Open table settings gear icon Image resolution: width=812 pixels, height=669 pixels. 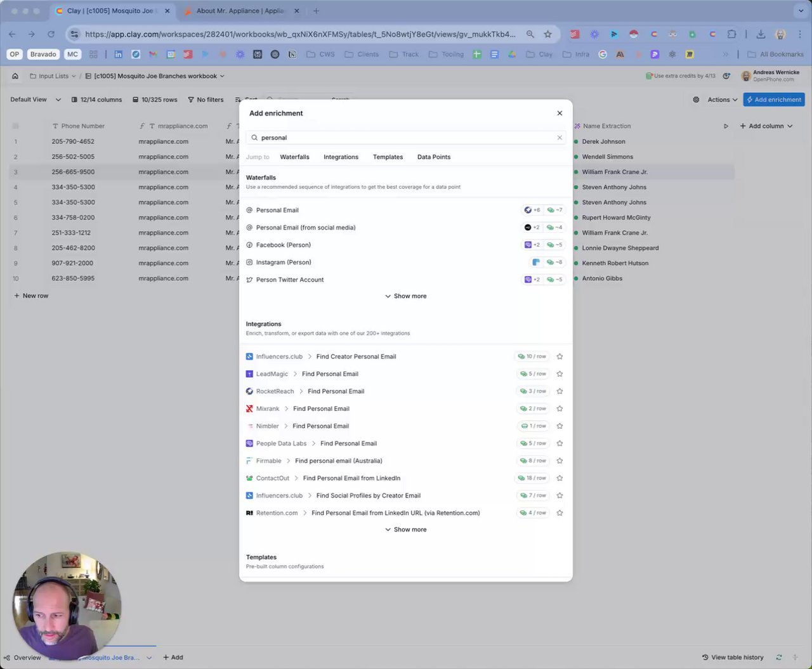696,100
